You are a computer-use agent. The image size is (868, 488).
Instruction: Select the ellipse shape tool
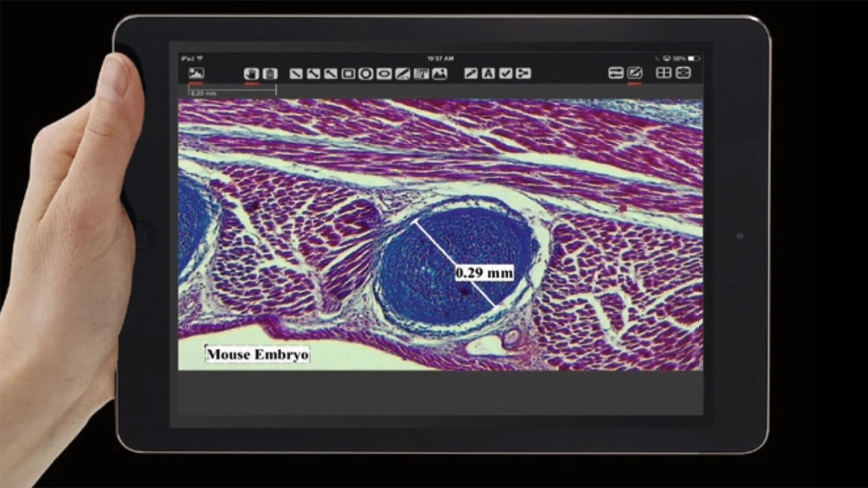pyautogui.click(x=384, y=73)
